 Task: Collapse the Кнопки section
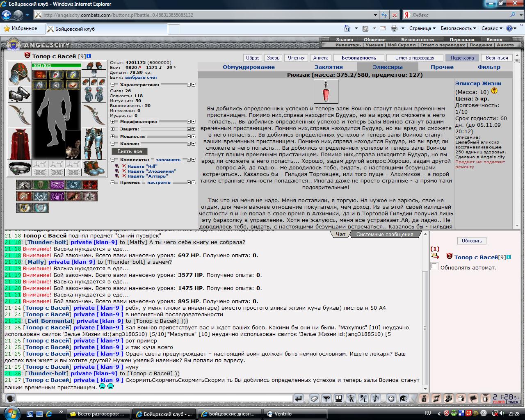pos(113,144)
